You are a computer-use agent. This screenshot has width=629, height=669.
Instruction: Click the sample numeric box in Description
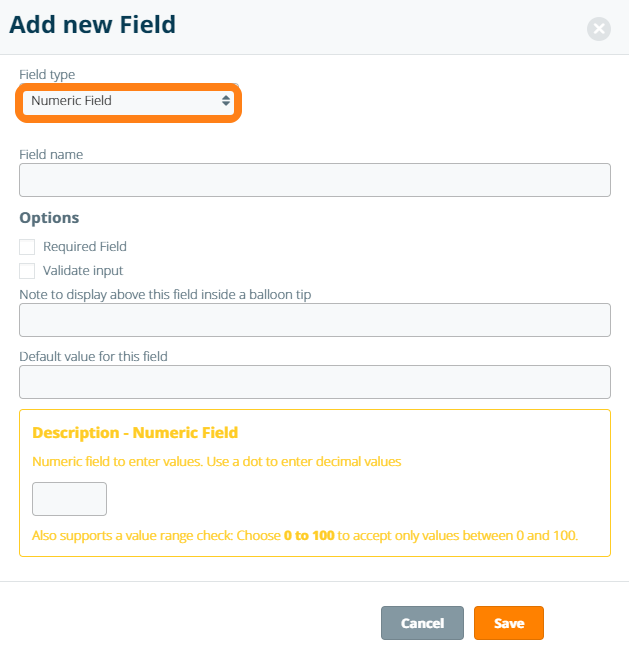(69, 499)
